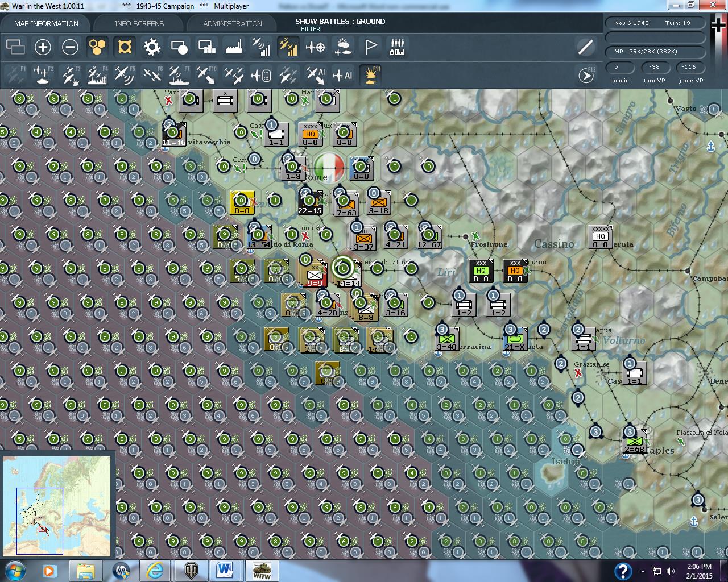Select F5 air recon mode
The image size is (728, 582).
click(x=125, y=75)
